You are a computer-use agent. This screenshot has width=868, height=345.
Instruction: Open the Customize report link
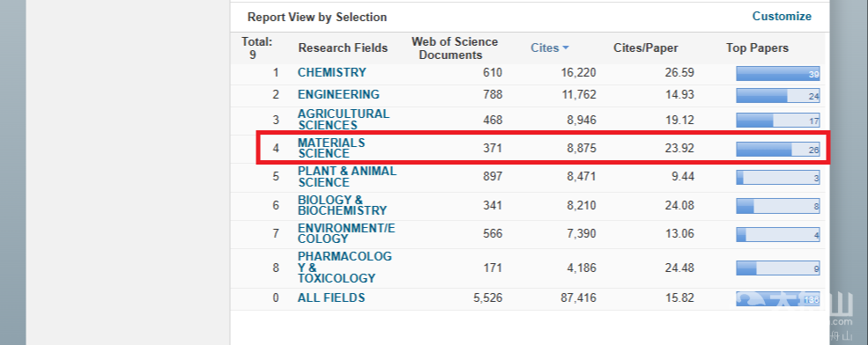[x=782, y=17]
